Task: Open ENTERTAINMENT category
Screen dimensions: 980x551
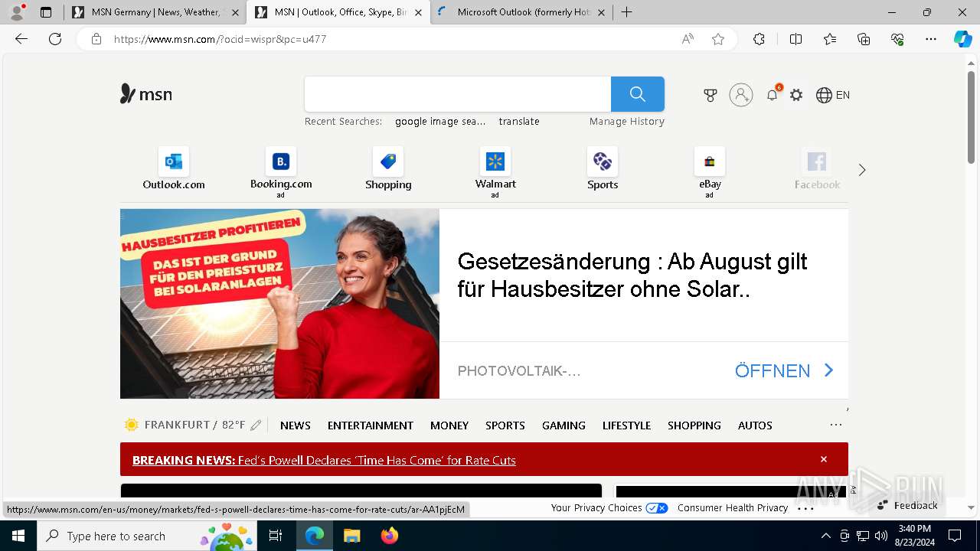Action: (x=371, y=425)
